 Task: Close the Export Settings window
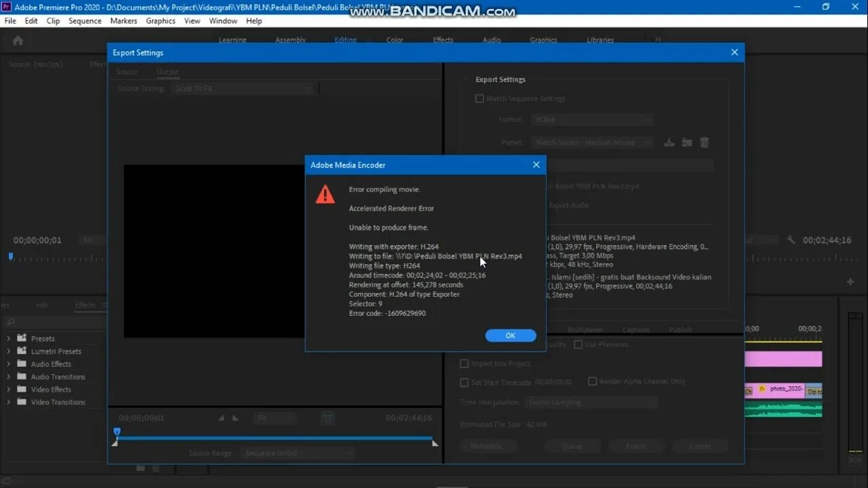[734, 52]
